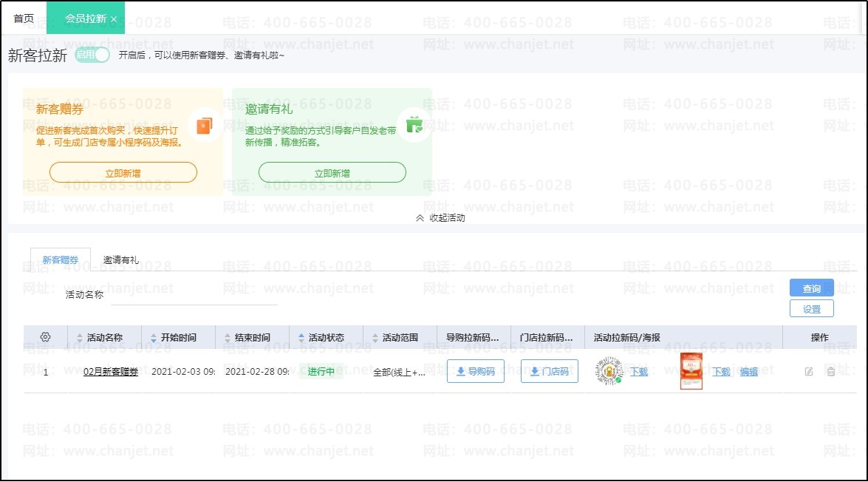Open the 首页 tab
The image size is (868, 482).
tap(23, 18)
